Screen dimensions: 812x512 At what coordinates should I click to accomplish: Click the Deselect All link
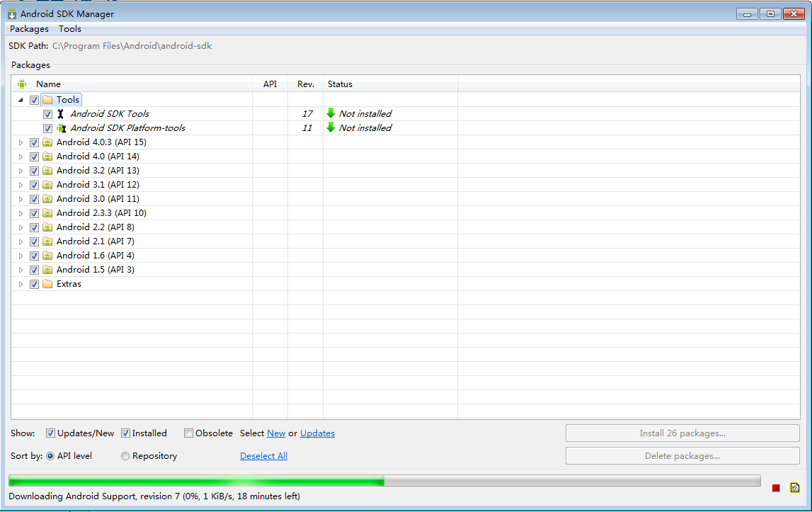pyautogui.click(x=263, y=456)
